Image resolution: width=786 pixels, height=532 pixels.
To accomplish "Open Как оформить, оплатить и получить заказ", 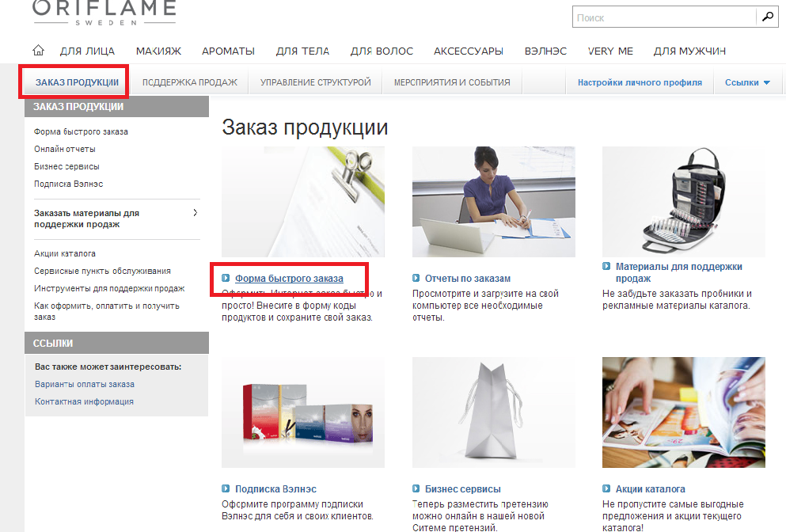I will click(x=107, y=311).
